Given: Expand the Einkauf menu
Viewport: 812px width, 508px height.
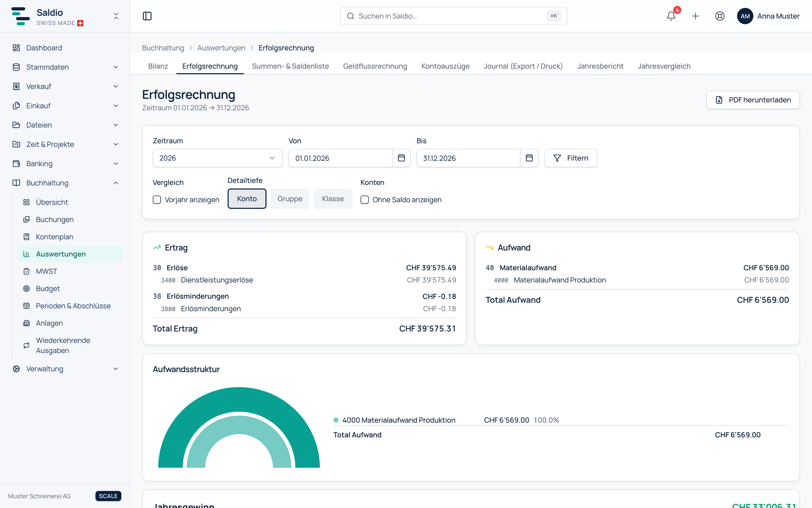Looking at the screenshot, I should pos(65,106).
